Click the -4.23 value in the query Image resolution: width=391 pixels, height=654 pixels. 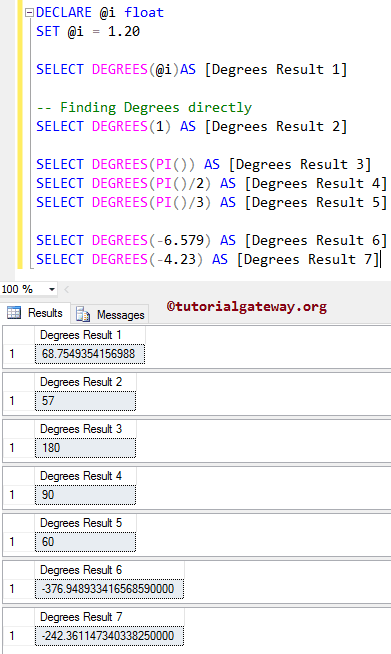coord(176,259)
